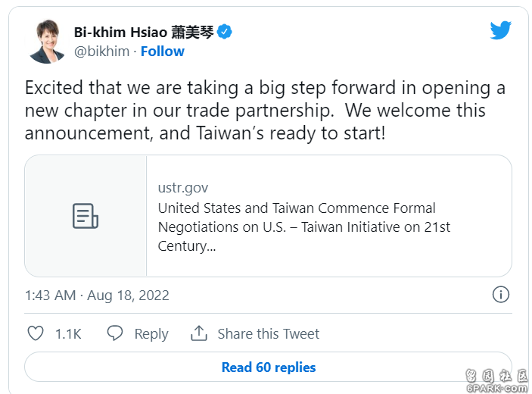Click the 6park.com watermark
Screen dimensions: 532x394
[x=496, y=381]
